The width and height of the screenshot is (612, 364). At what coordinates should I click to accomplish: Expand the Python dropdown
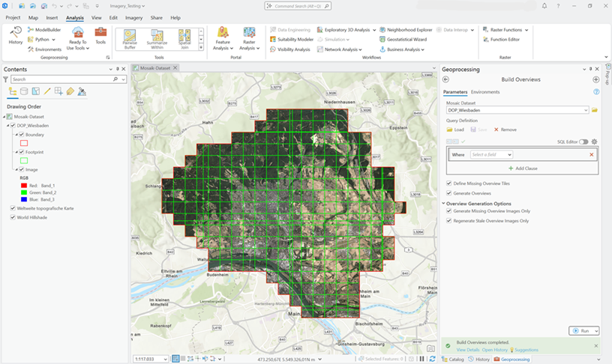(53, 40)
